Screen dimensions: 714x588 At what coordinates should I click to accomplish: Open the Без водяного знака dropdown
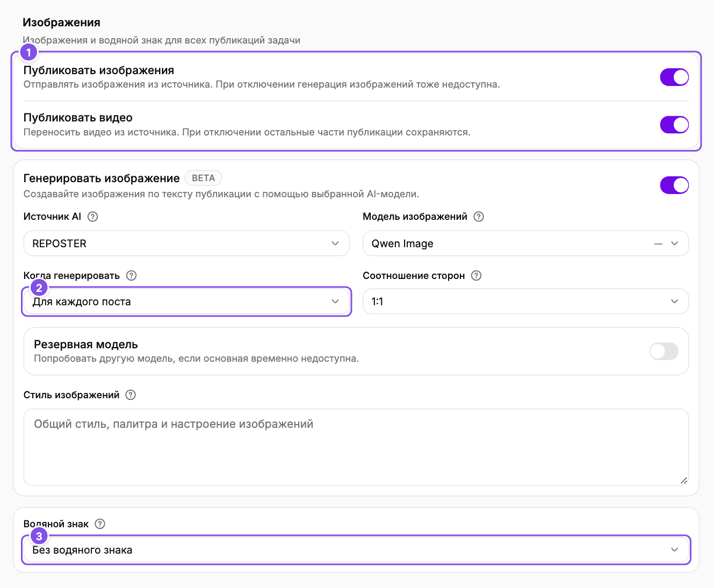(356, 550)
